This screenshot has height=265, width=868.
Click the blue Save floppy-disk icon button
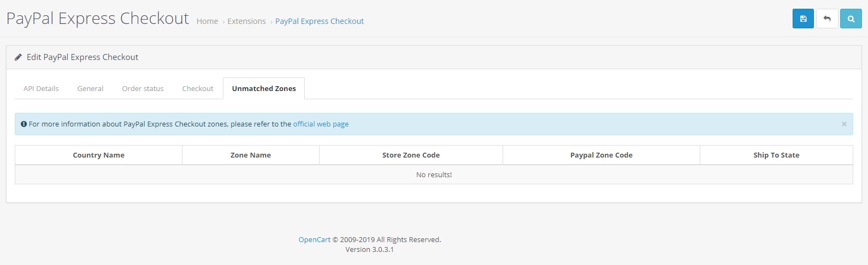coord(803,19)
